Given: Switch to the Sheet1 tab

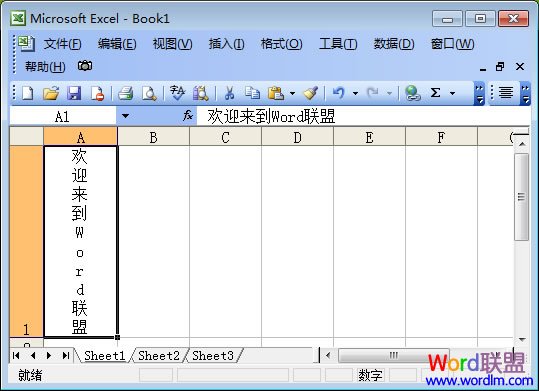Looking at the screenshot, I should [x=104, y=356].
